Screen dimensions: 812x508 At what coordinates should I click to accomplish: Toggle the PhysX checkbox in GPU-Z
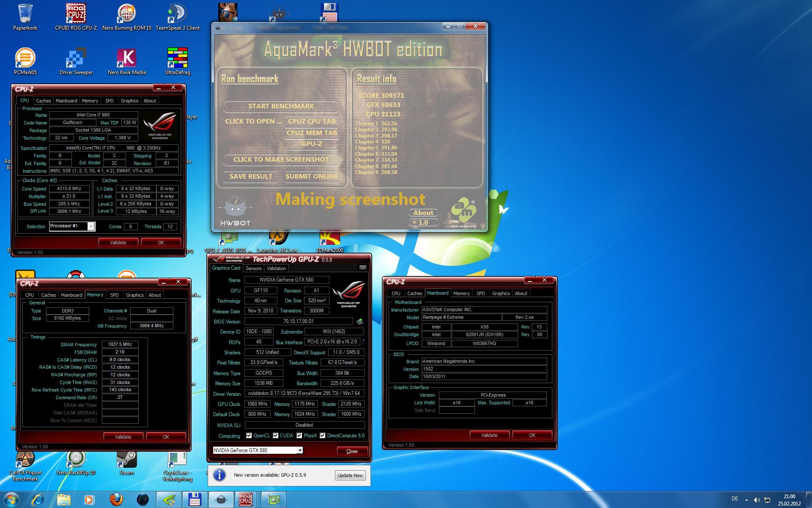[299, 435]
